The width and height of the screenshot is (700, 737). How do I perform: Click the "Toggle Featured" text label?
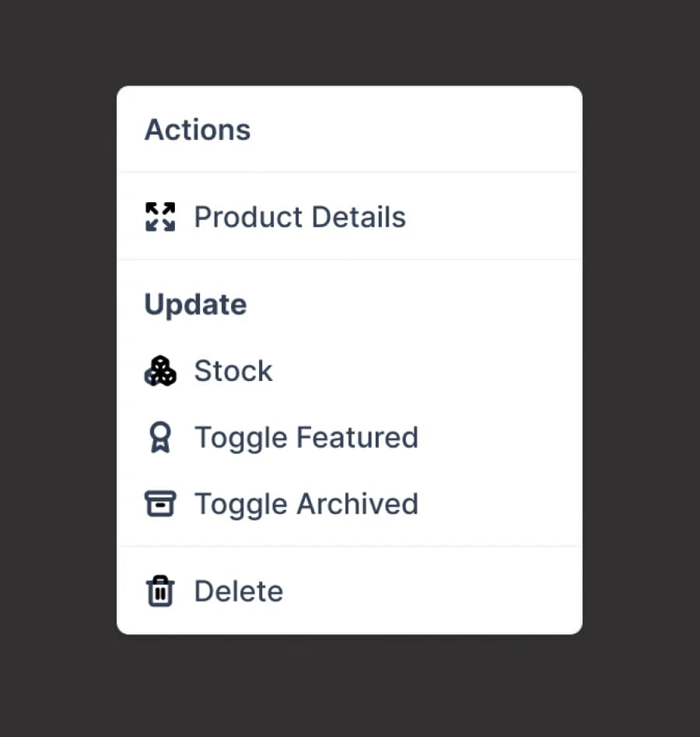pos(306,438)
